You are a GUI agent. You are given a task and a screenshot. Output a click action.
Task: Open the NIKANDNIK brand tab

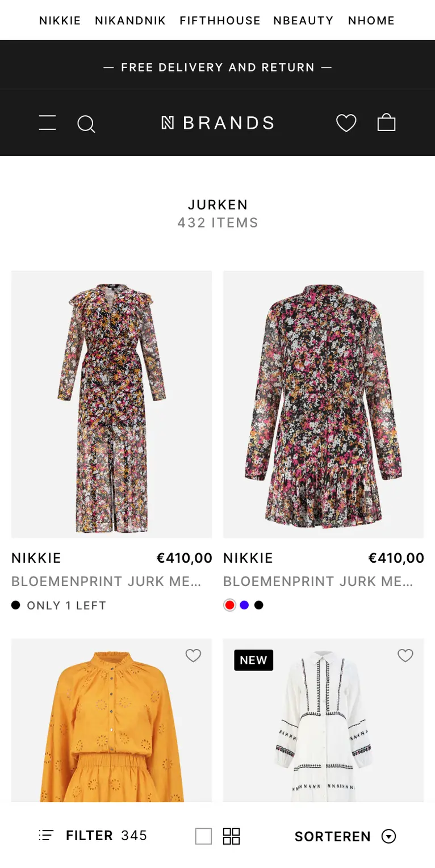(x=130, y=21)
